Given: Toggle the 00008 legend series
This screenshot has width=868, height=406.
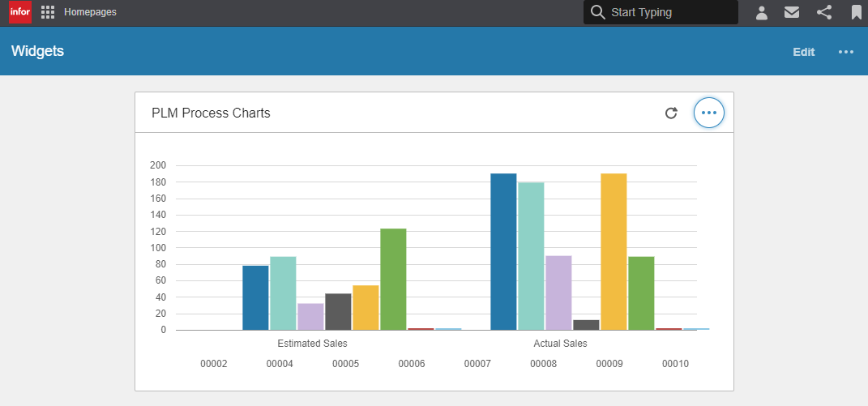Looking at the screenshot, I should pos(543,365).
